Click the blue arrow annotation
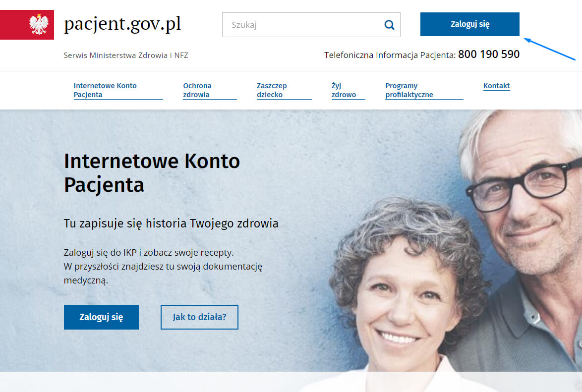 549,49
